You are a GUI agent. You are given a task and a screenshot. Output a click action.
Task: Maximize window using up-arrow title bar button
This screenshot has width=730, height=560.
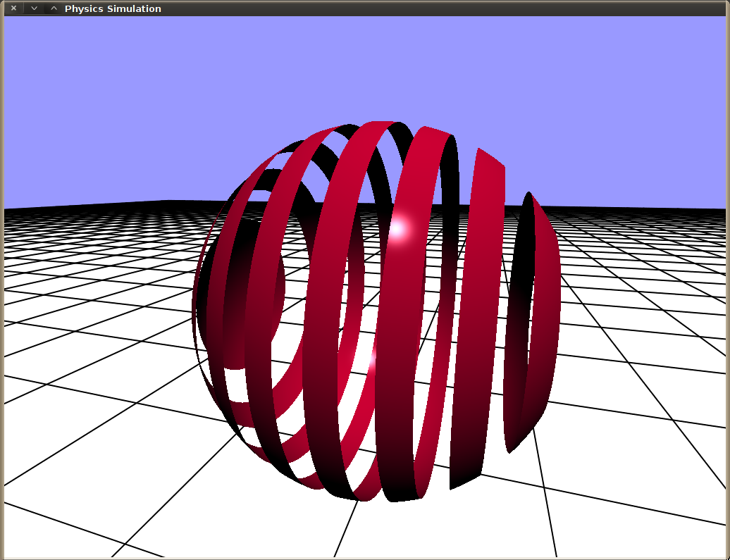click(x=54, y=8)
